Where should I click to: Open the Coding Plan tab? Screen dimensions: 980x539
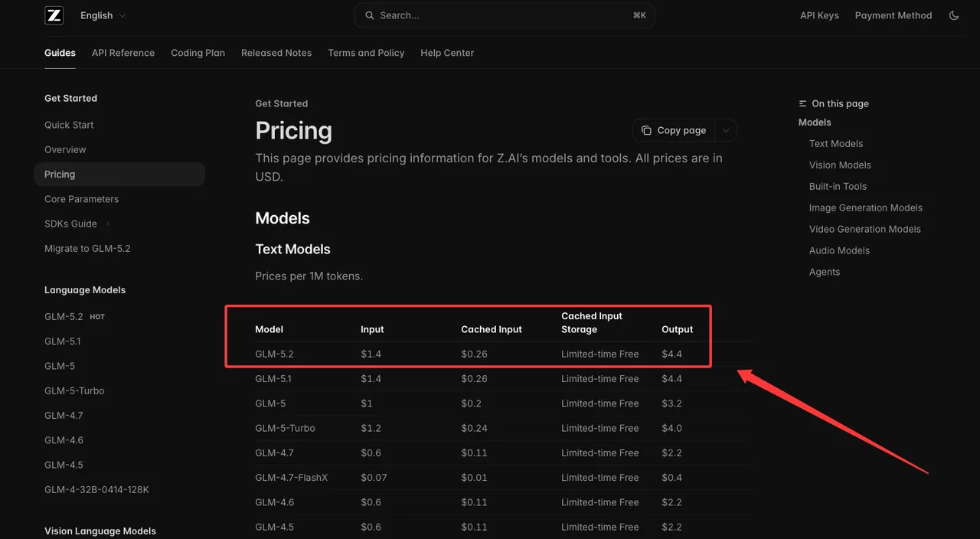pos(198,53)
